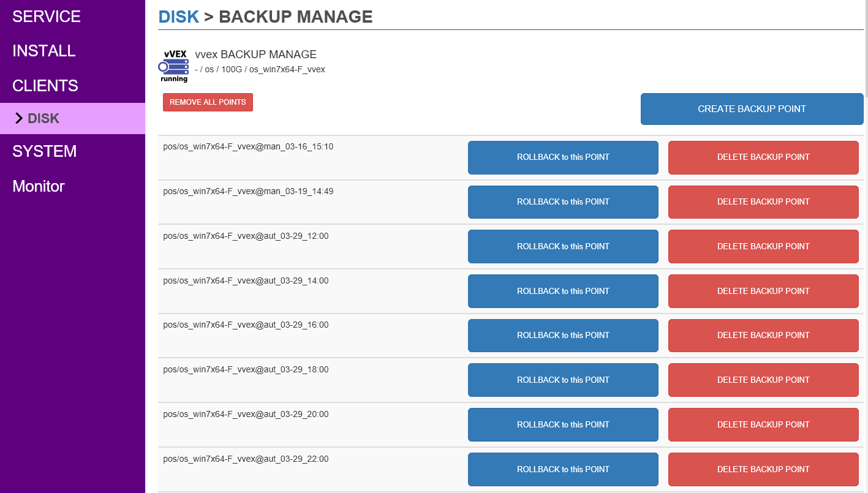Delete the aut_03-29_20:00 backup point

click(763, 425)
